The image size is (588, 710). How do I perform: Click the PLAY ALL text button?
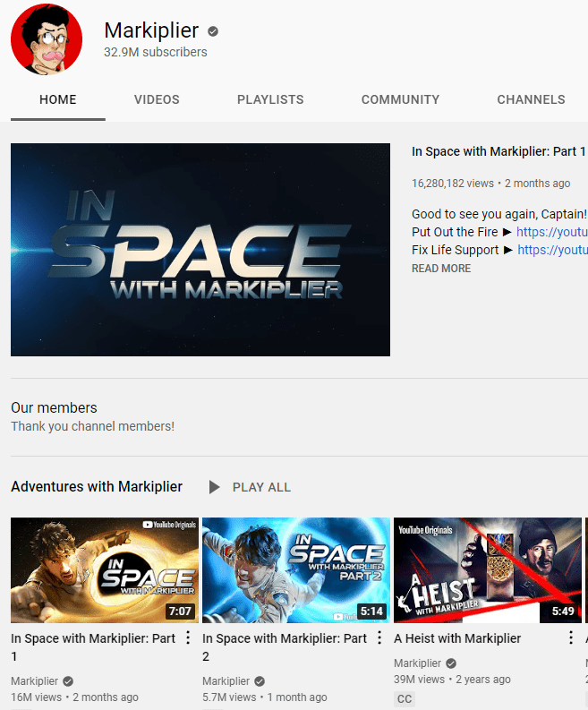pos(261,487)
